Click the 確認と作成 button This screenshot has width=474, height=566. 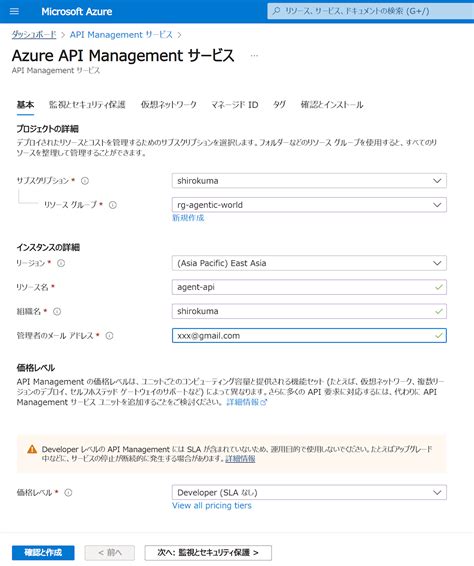pyautogui.click(x=43, y=552)
